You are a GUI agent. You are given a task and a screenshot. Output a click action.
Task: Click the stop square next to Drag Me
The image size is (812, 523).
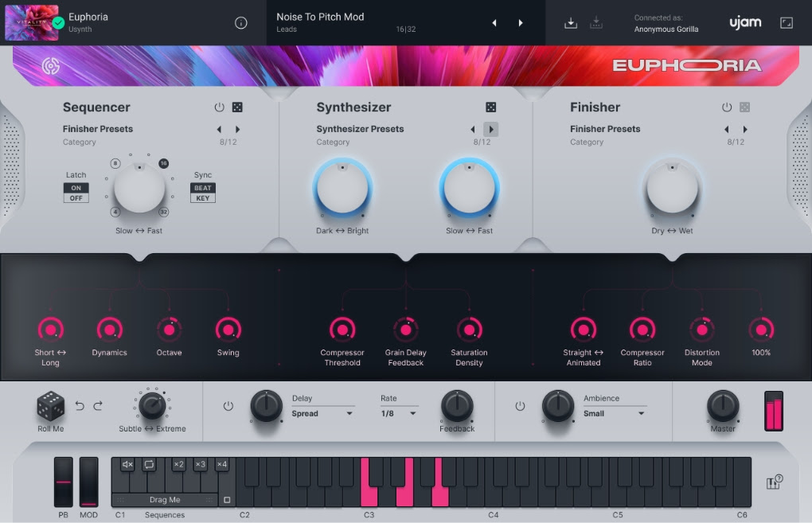click(227, 500)
